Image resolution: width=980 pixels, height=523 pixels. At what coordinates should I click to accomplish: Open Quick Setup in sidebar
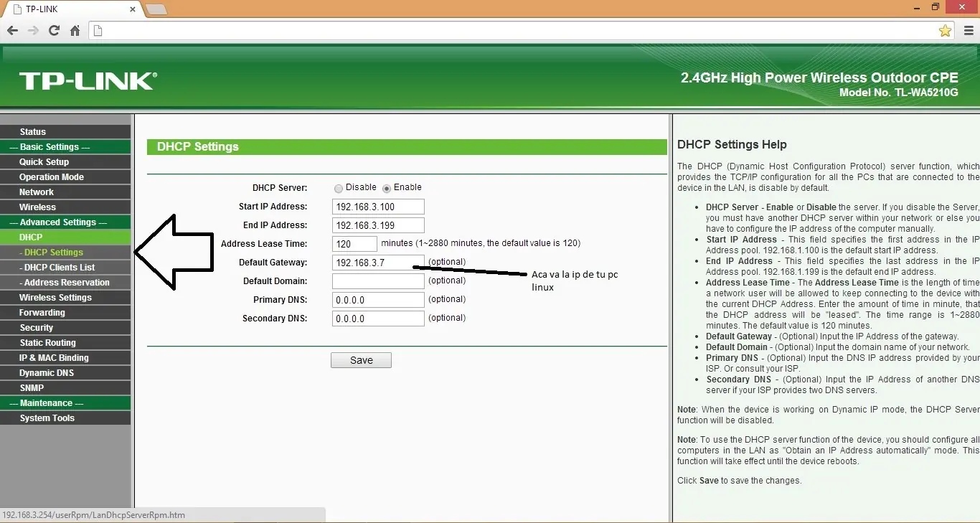(65, 162)
